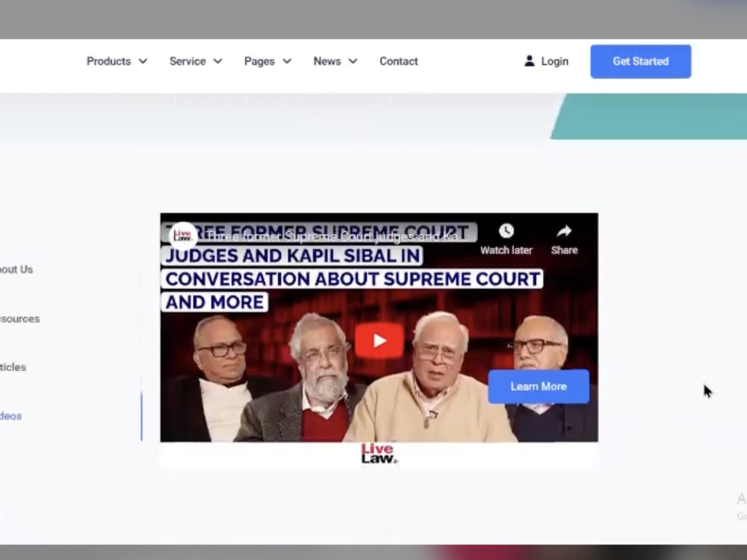747x560 pixels.
Task: Go to the Contact page
Action: (399, 61)
